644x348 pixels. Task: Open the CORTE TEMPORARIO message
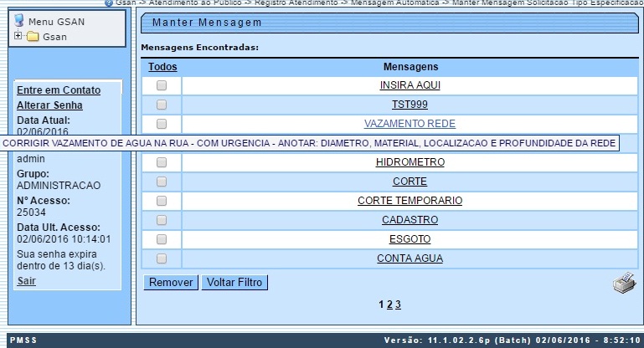pos(410,201)
